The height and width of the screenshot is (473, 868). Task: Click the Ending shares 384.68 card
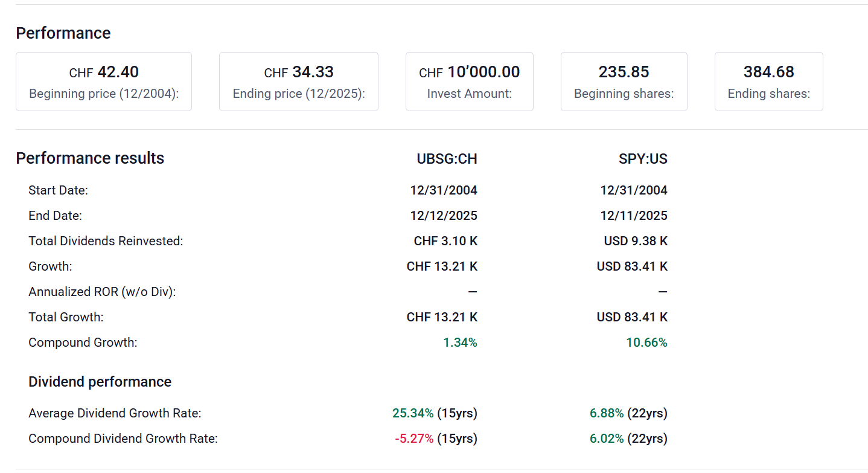(768, 82)
